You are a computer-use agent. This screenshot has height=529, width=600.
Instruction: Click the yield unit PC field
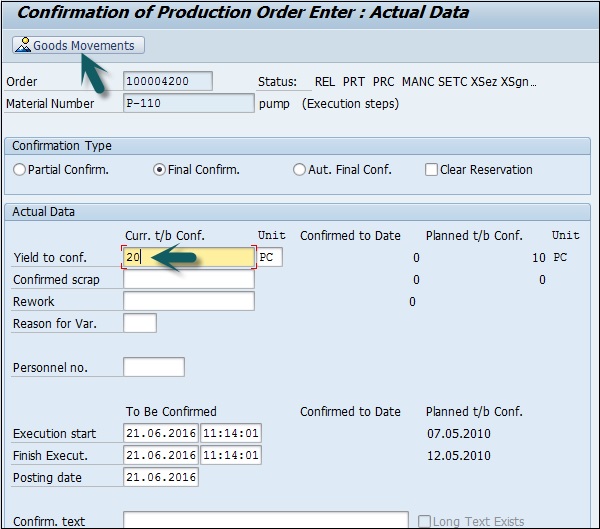coord(269,258)
